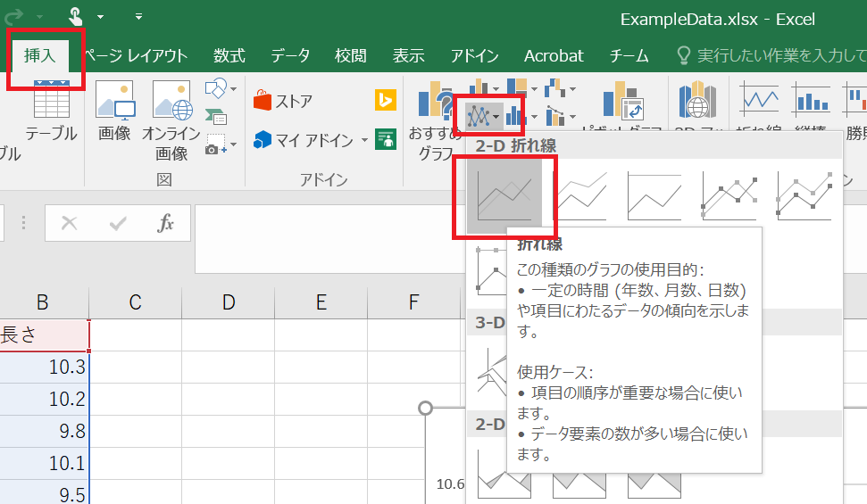Cancel formula entry with X icon
The image size is (867, 504).
pos(69,223)
